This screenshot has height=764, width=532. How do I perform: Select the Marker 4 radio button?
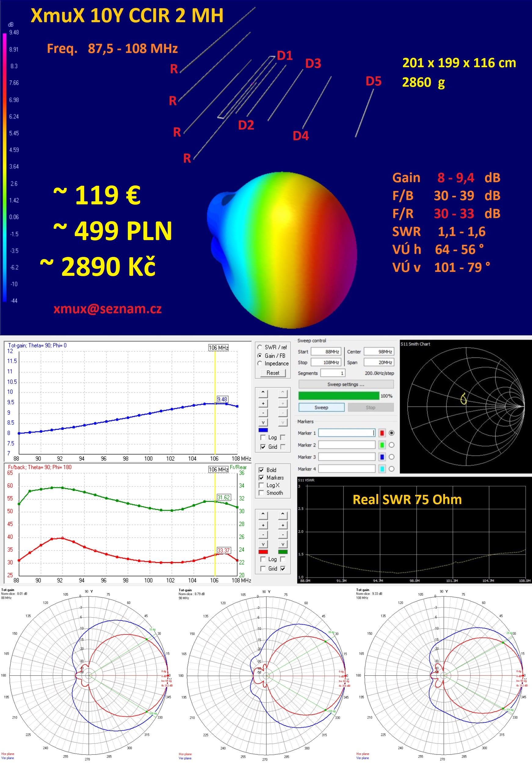pyautogui.click(x=391, y=469)
